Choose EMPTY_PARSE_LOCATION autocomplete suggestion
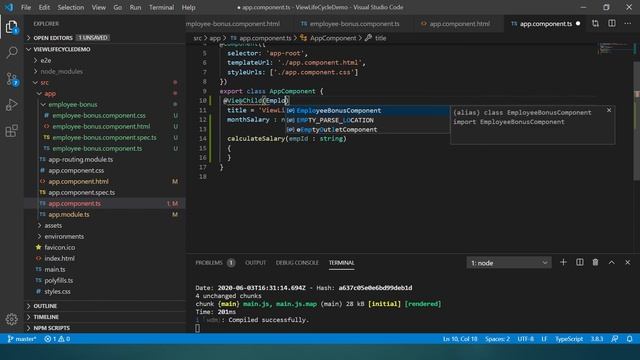The height and width of the screenshot is (360, 640). point(367,120)
